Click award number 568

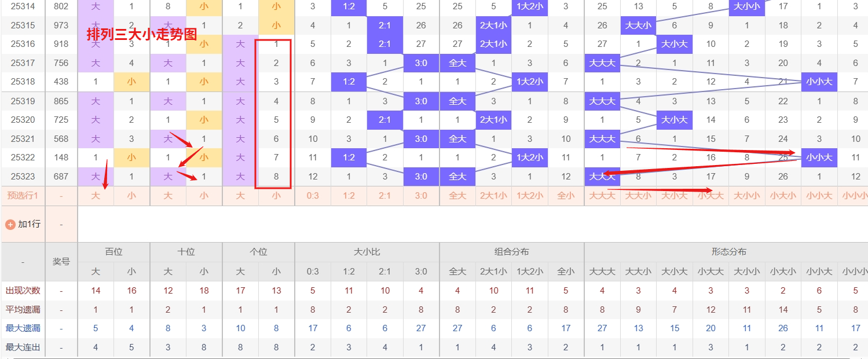(61, 138)
